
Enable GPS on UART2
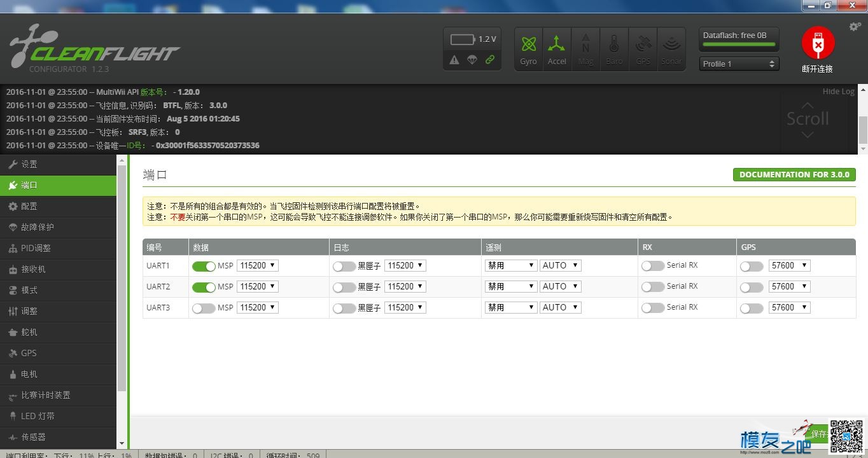click(x=752, y=287)
